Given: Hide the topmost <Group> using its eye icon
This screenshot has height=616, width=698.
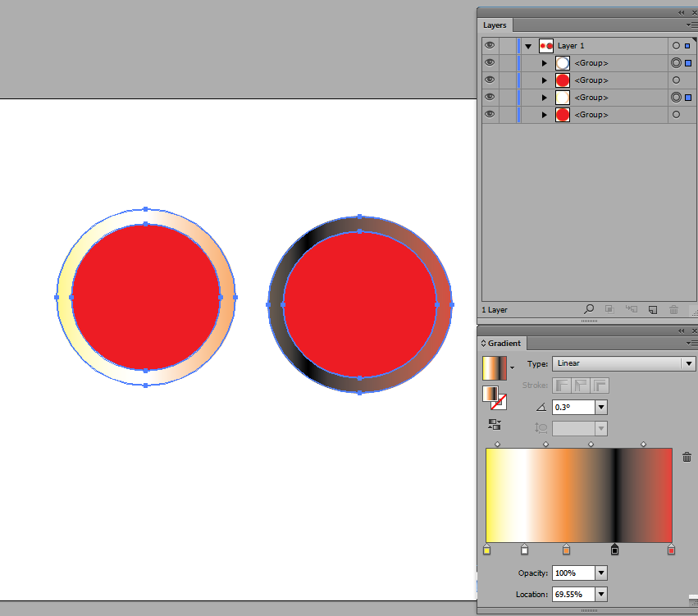Looking at the screenshot, I should (x=490, y=62).
